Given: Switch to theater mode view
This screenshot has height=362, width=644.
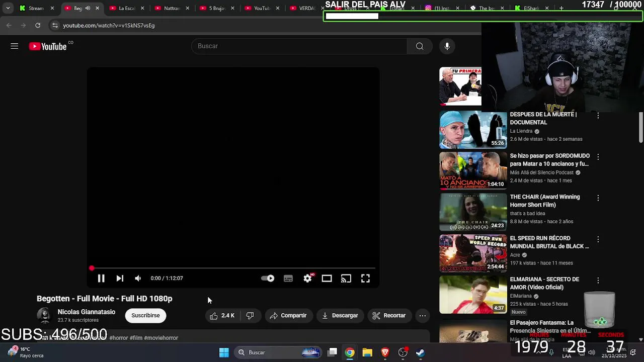Looking at the screenshot, I should [327, 278].
